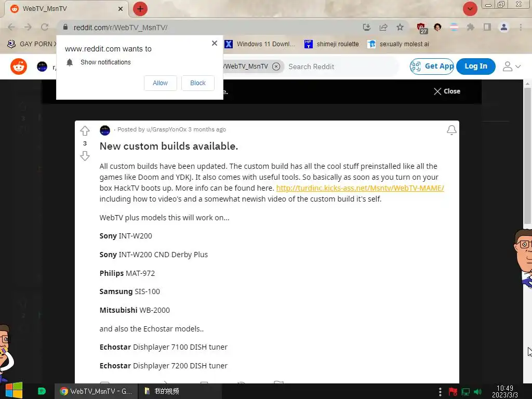Allow reddit notifications in popup
The height and width of the screenshot is (399, 532).
point(160,83)
